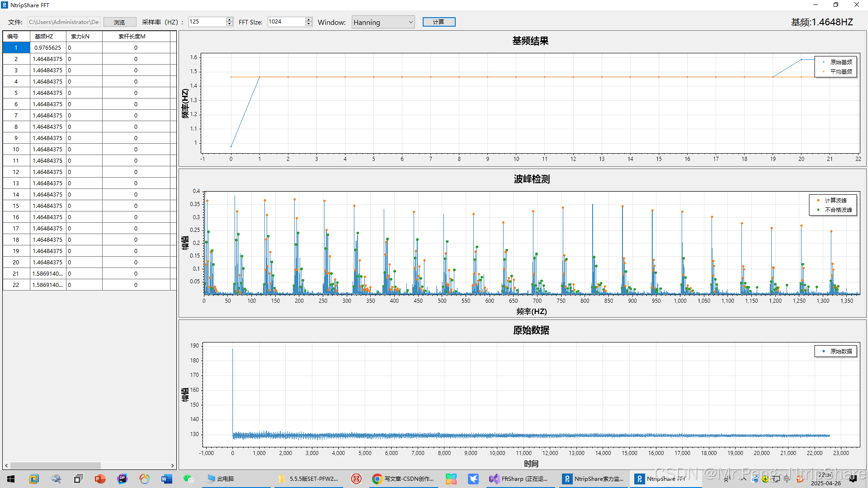The height and width of the screenshot is (488, 868).
Task: Open JetBrains DataSpell icon in taskbar
Action: click(122, 479)
